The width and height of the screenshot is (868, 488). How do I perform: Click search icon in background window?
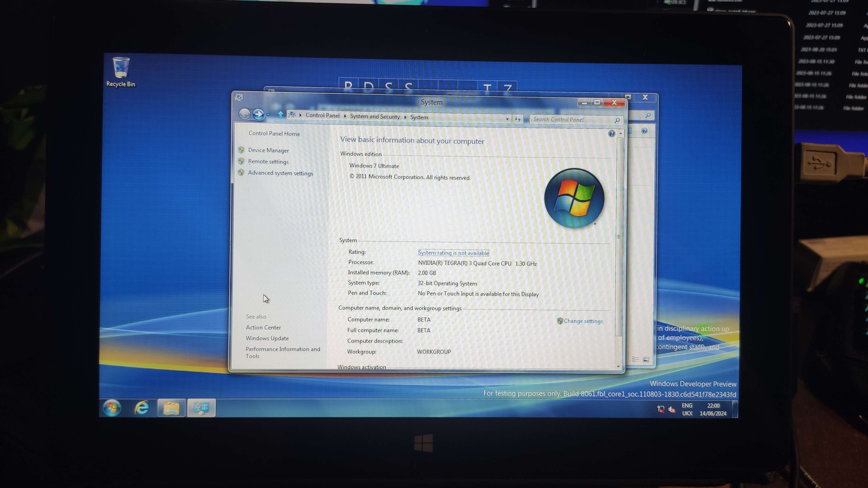(x=648, y=116)
